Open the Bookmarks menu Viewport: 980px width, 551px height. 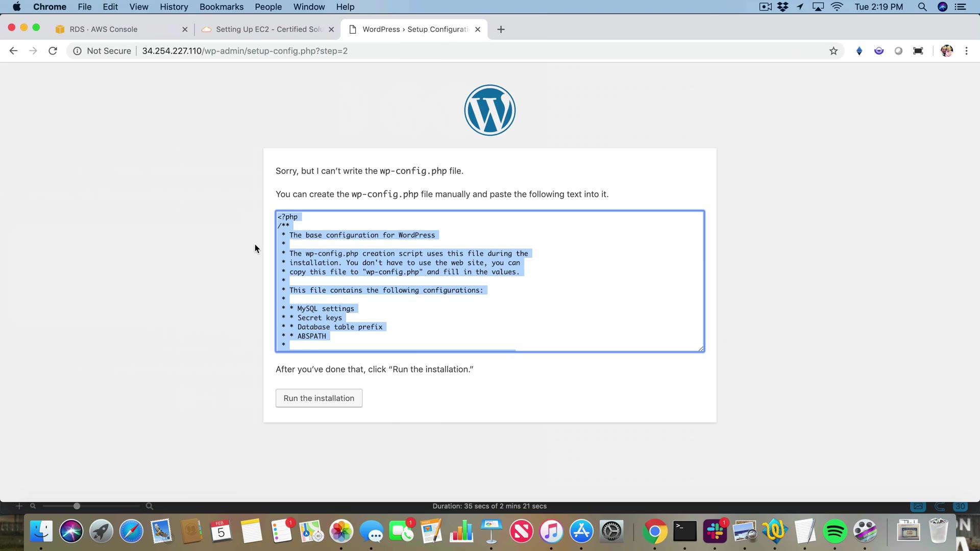221,7
